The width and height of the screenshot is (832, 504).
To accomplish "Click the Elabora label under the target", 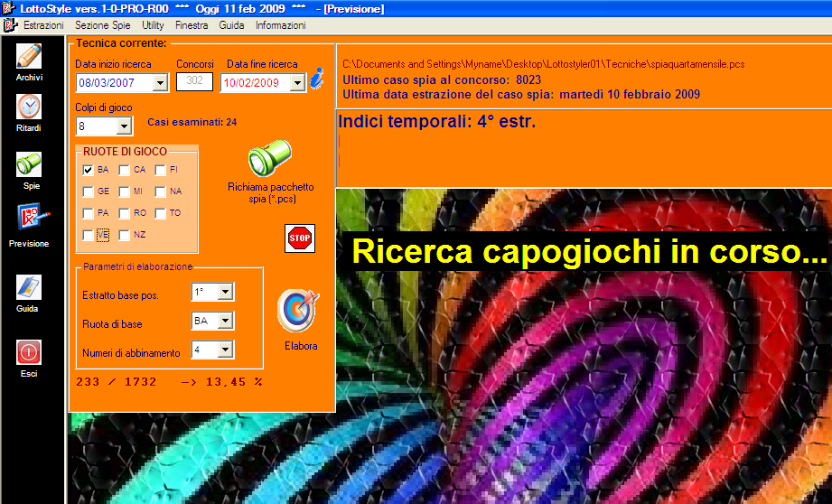I will pyautogui.click(x=301, y=346).
